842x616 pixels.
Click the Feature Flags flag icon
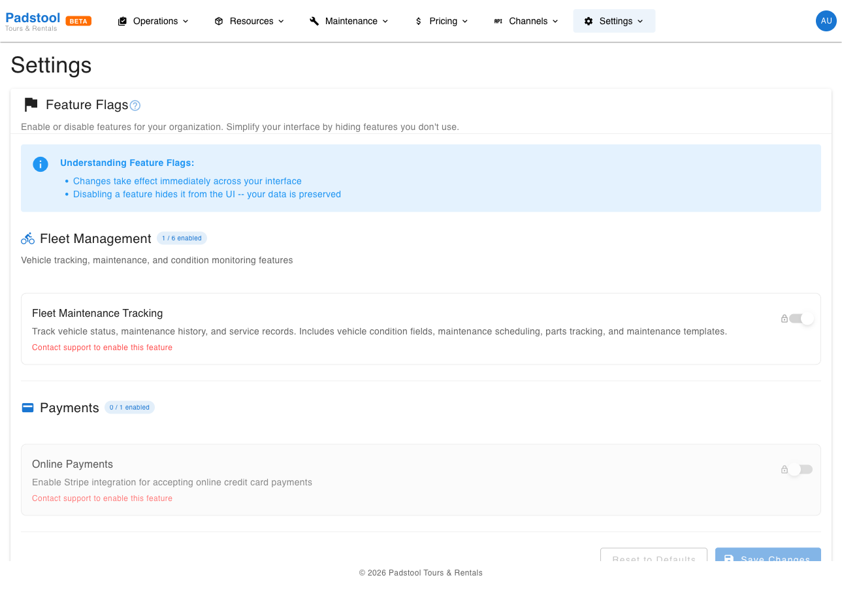[x=31, y=105]
